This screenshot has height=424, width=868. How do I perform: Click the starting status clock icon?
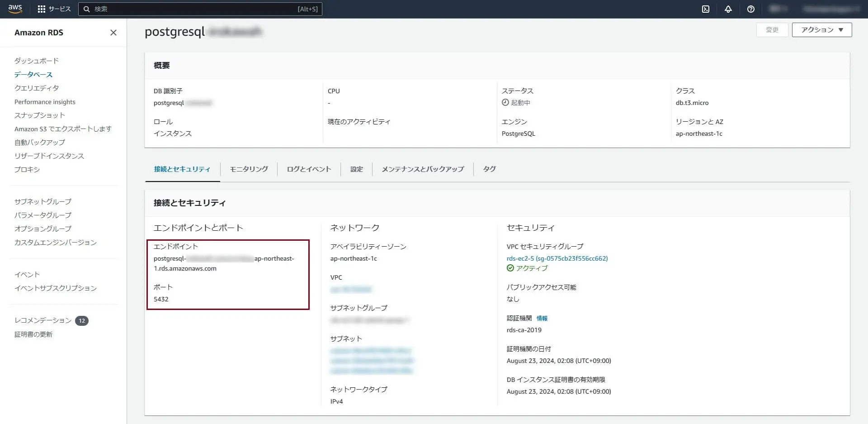point(505,103)
